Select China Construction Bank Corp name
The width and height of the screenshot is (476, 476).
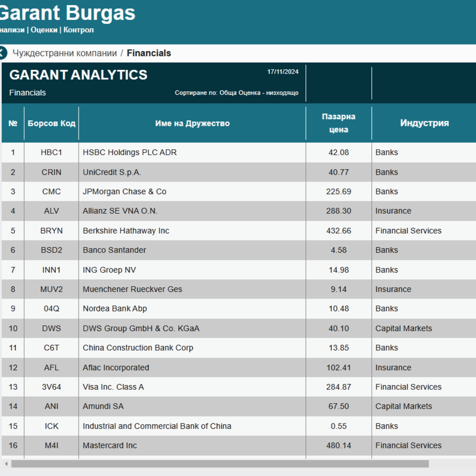pyautogui.click(x=138, y=348)
